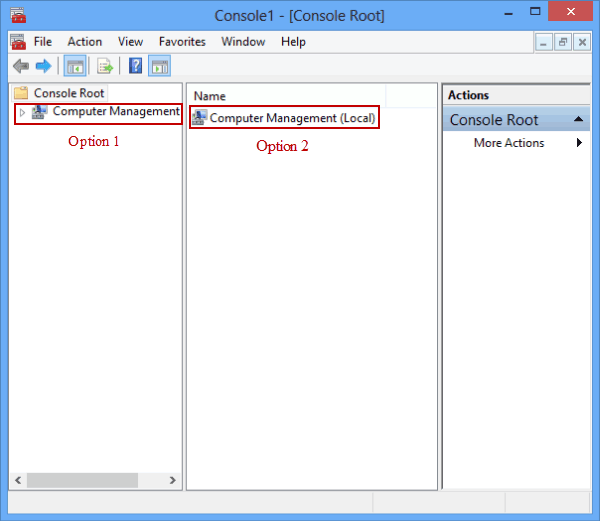
Task: Click the tree pane horizontal scrollbar thumb
Action: coord(82,480)
